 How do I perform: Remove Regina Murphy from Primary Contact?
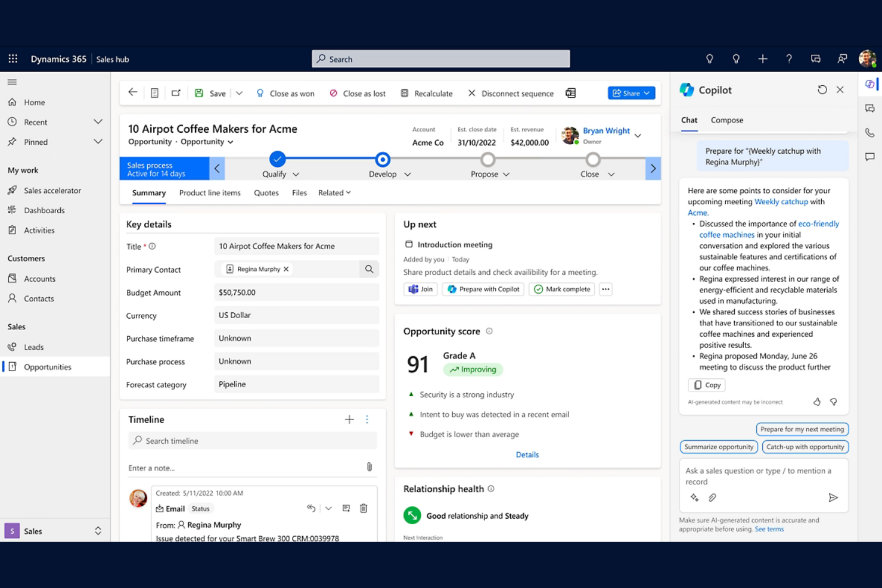pos(286,269)
